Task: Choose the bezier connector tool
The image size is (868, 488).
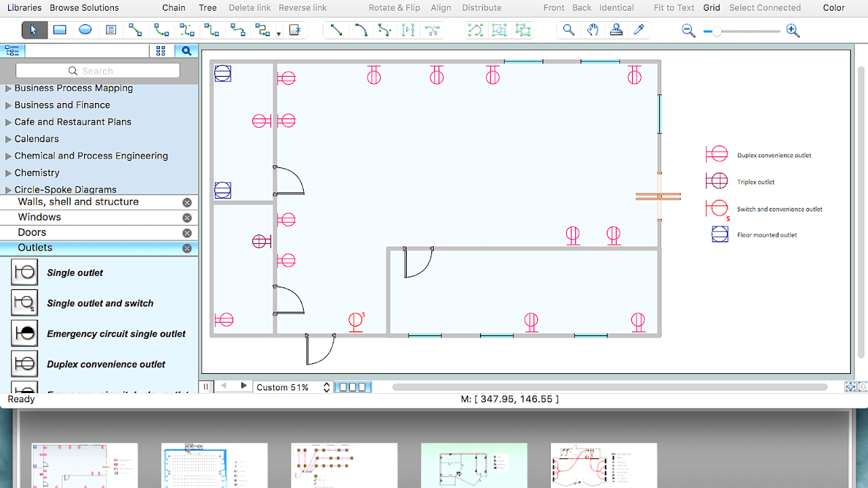Action: click(187, 30)
